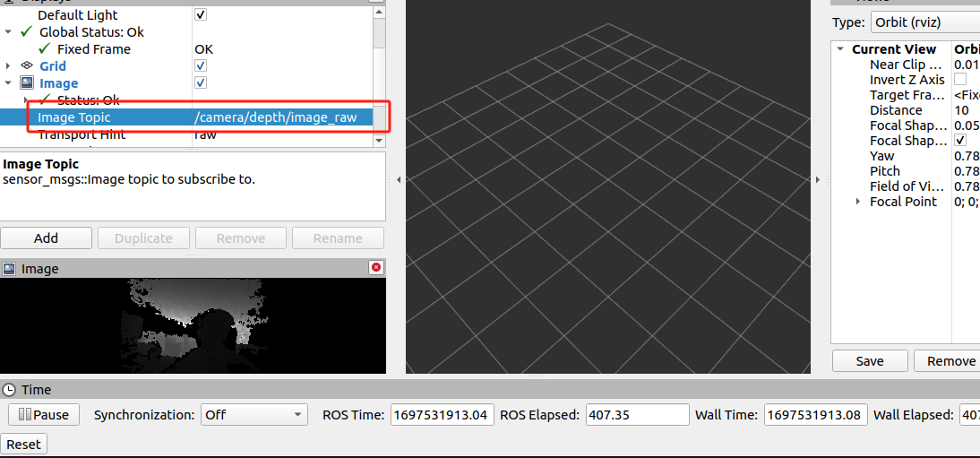Click the Fixed Frame row
The width and height of the screenshot is (980, 458).
click(x=186, y=48)
